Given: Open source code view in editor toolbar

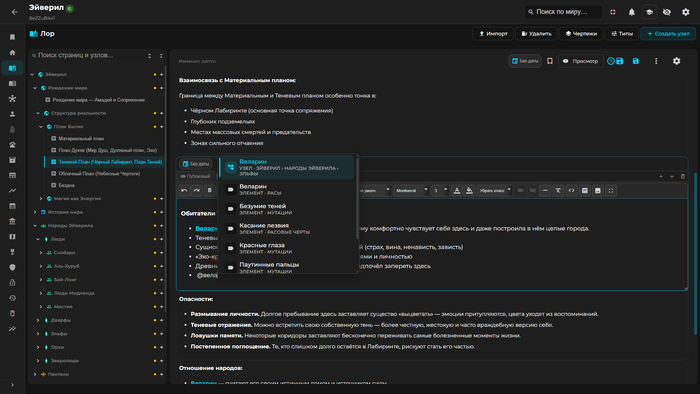Looking at the screenshot, I should (571, 191).
